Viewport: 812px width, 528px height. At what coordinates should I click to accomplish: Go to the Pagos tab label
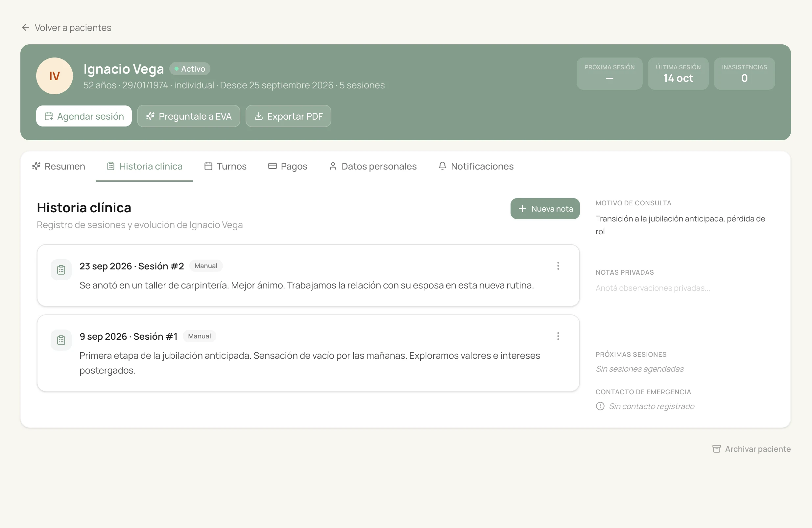[294, 166]
